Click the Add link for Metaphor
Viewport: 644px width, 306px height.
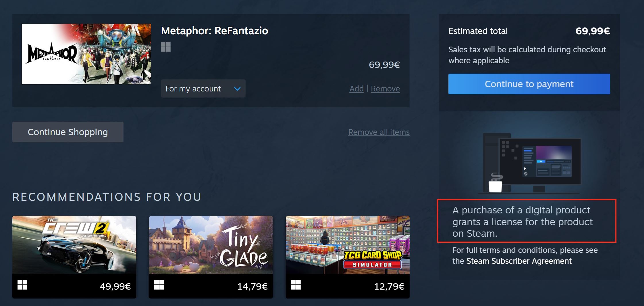pyautogui.click(x=356, y=89)
